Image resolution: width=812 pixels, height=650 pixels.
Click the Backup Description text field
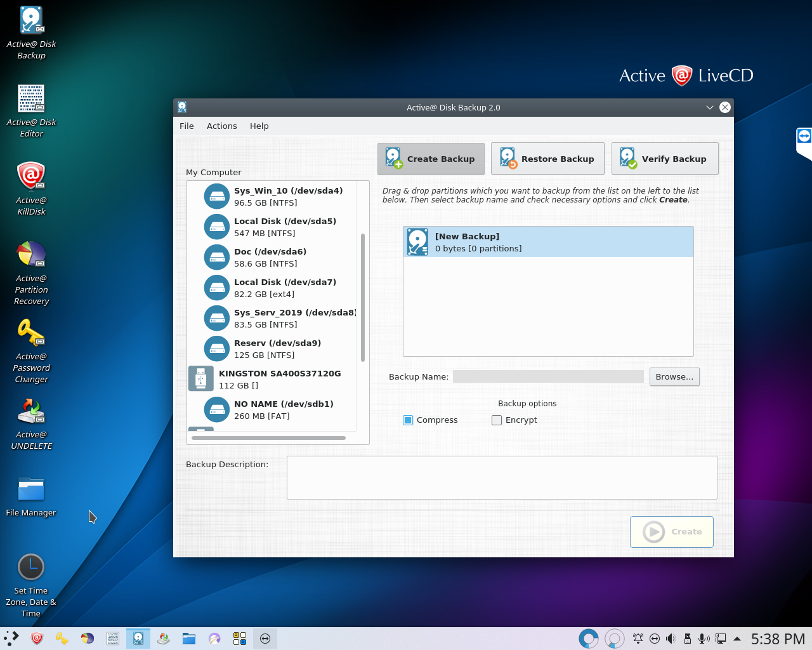[501, 477]
